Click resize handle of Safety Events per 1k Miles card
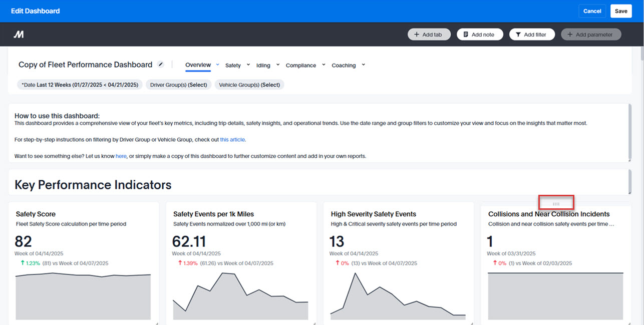 coord(314,323)
